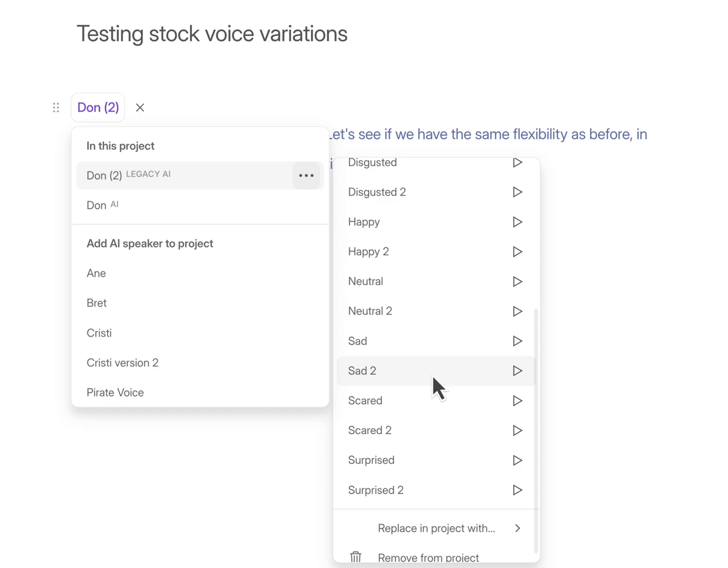Add Ane as AI speaker
The image size is (728, 568).
click(96, 273)
